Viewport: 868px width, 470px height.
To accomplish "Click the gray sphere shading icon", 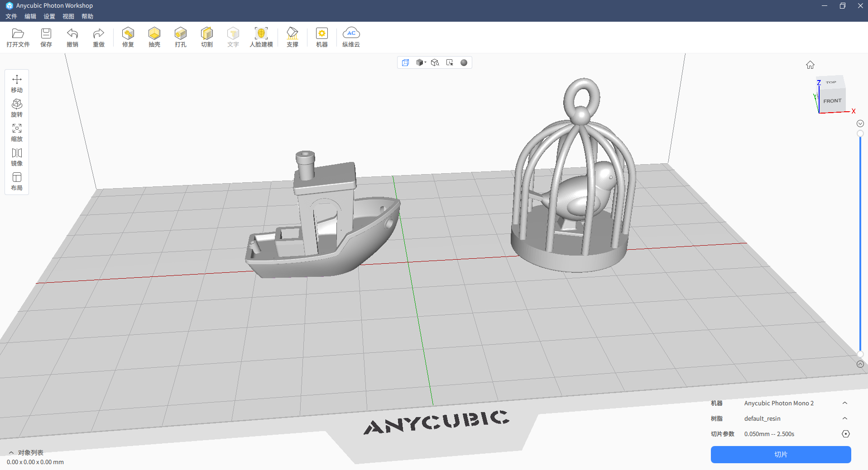I will pos(464,62).
